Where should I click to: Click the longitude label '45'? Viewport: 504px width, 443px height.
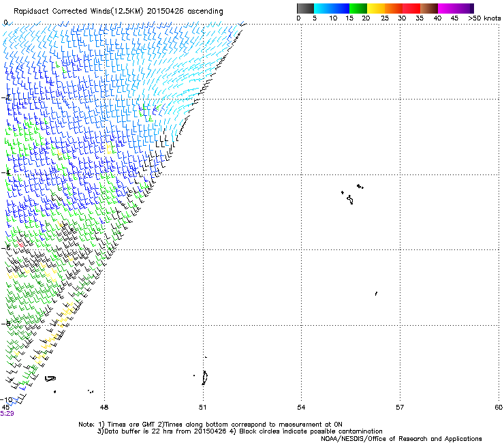[x=5, y=408]
